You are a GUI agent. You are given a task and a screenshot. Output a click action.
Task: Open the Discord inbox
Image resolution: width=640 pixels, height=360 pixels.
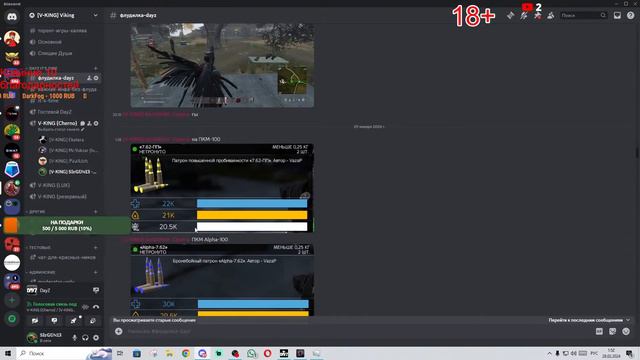point(617,16)
